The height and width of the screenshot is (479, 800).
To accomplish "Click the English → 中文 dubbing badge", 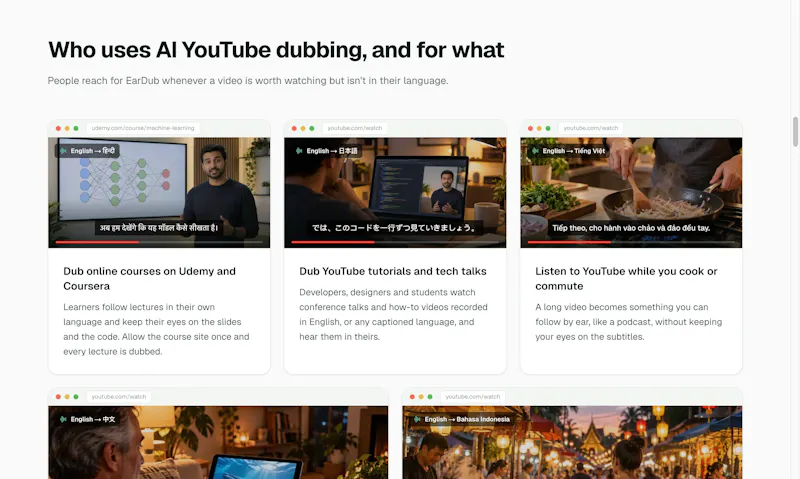I will (87, 419).
